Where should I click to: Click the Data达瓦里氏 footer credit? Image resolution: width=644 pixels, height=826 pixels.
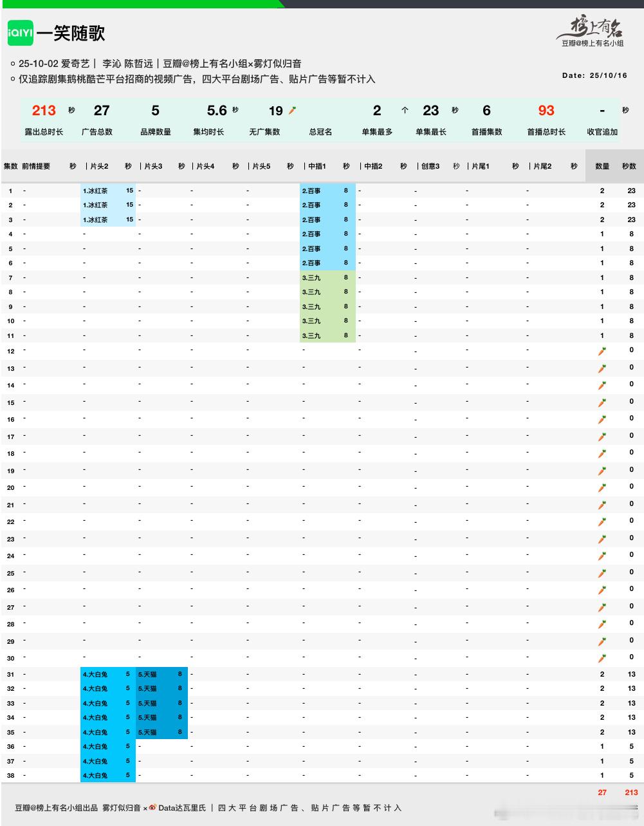point(182,807)
